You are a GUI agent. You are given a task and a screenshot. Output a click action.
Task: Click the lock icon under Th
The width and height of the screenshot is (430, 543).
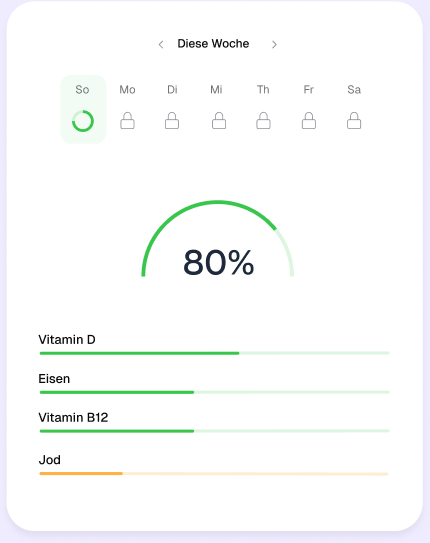pyautogui.click(x=263, y=121)
